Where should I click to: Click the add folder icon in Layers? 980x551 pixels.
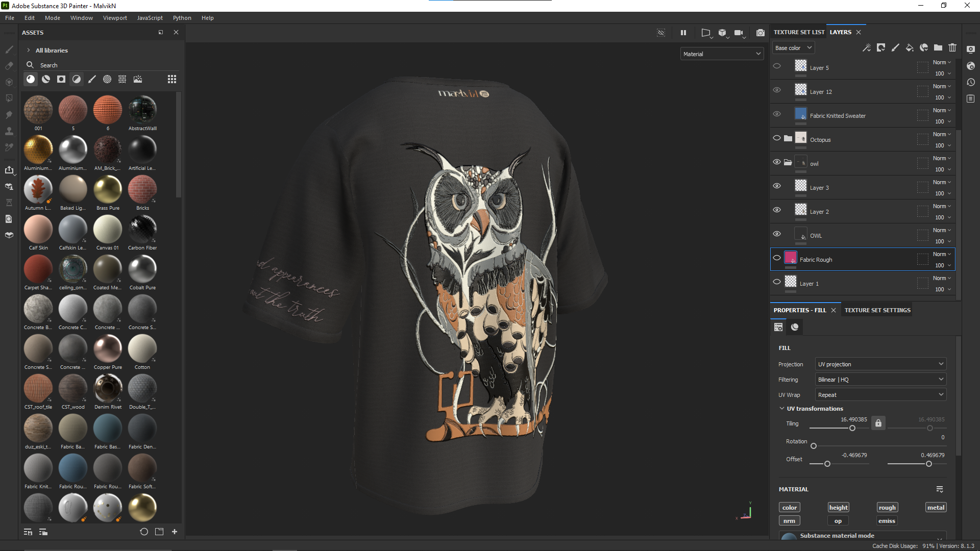click(938, 48)
